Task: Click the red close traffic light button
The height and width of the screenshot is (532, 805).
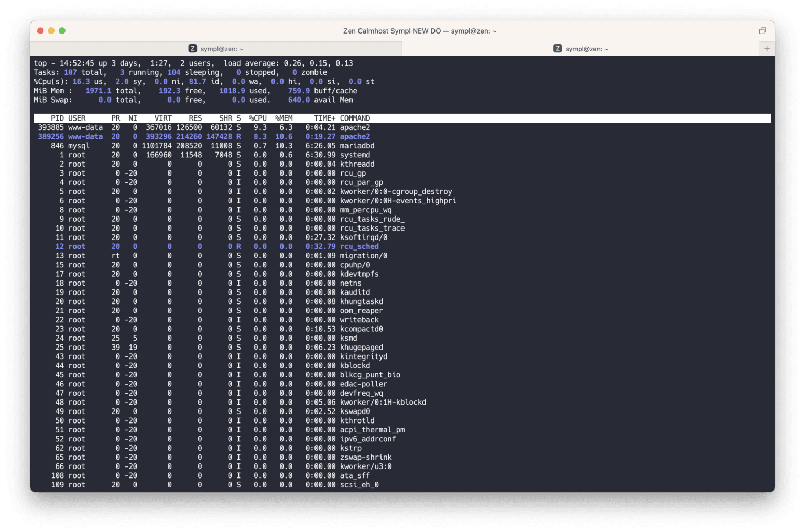Action: pyautogui.click(x=40, y=31)
